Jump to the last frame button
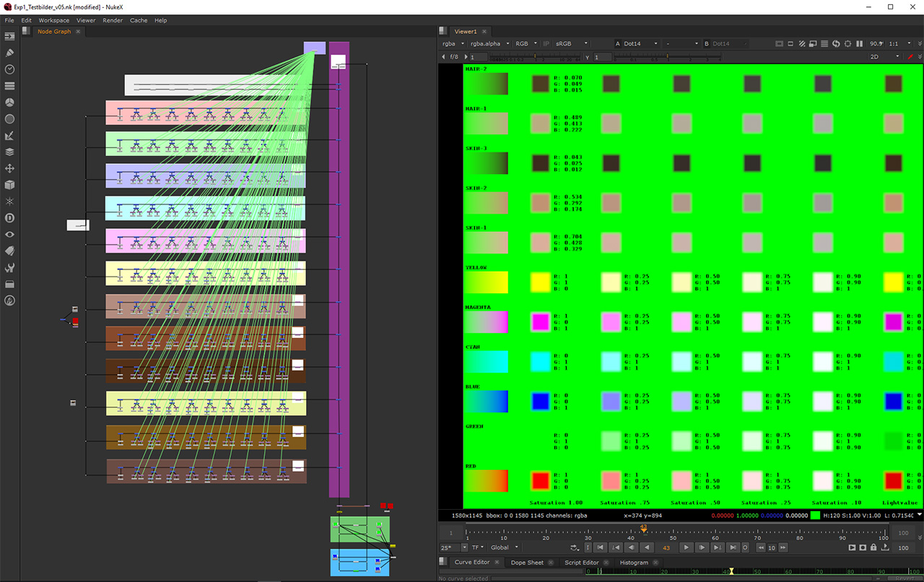 pyautogui.click(x=733, y=547)
